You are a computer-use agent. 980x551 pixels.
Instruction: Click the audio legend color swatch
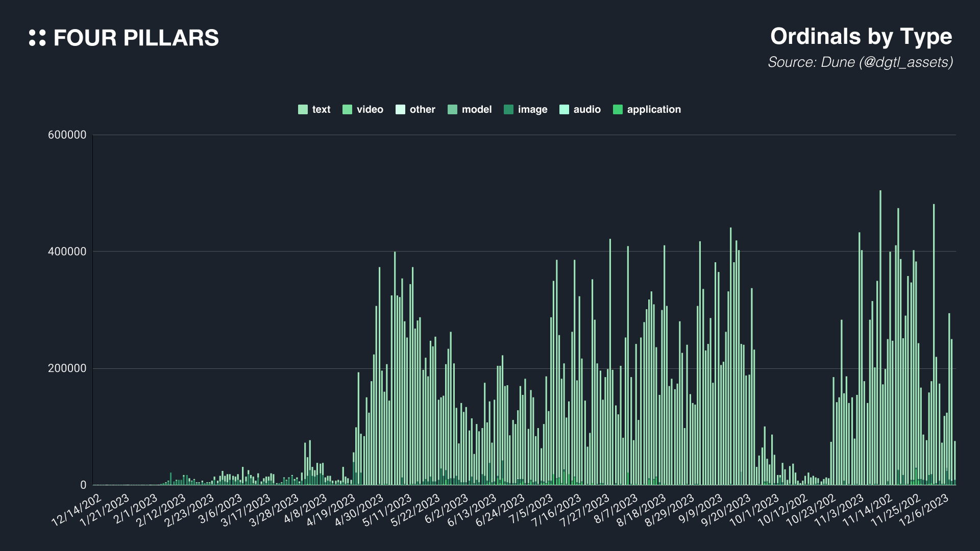click(564, 110)
